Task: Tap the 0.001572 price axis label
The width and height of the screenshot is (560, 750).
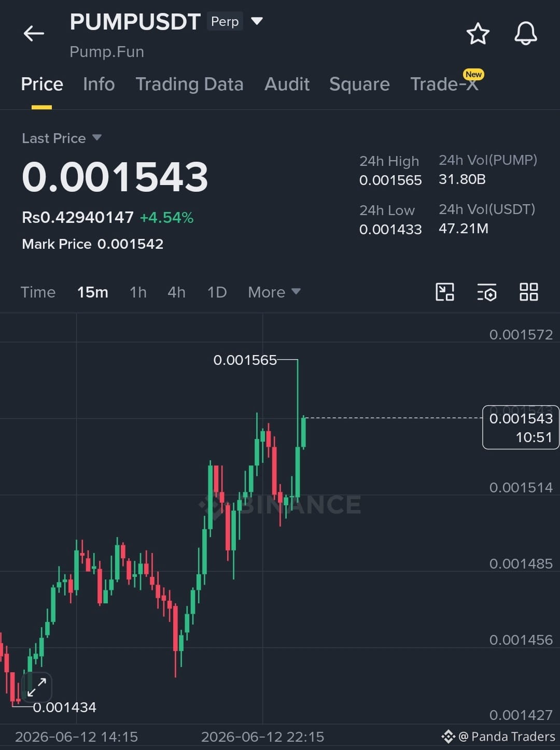Action: pyautogui.click(x=521, y=334)
